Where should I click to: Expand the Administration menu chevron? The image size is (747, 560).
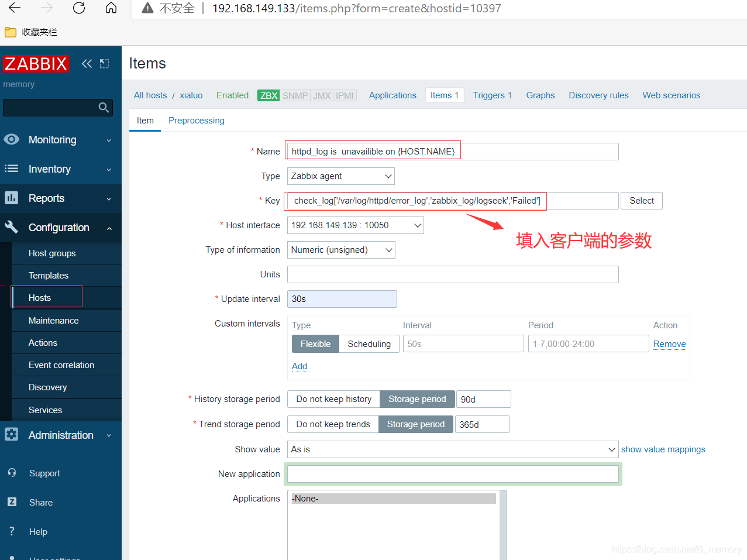109,435
